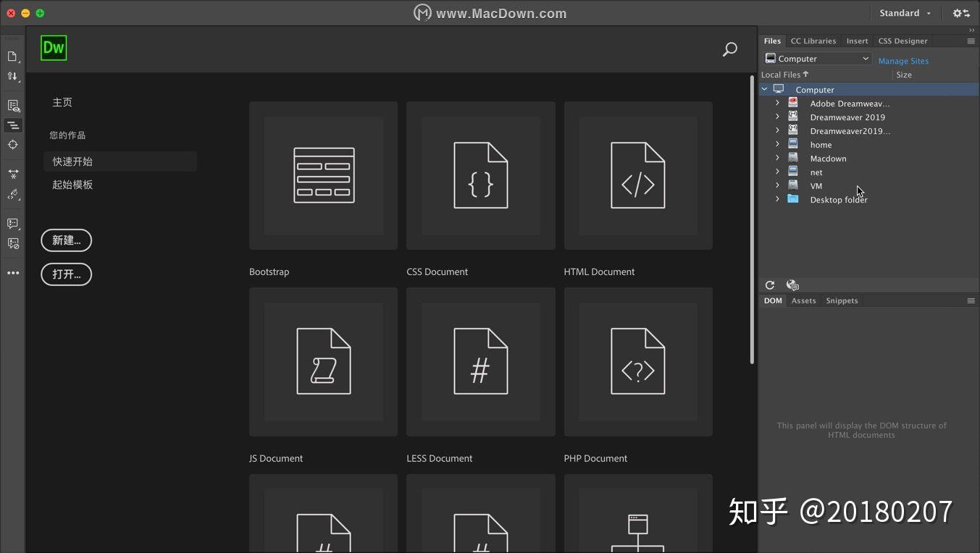Click the 新建… button

(66, 240)
